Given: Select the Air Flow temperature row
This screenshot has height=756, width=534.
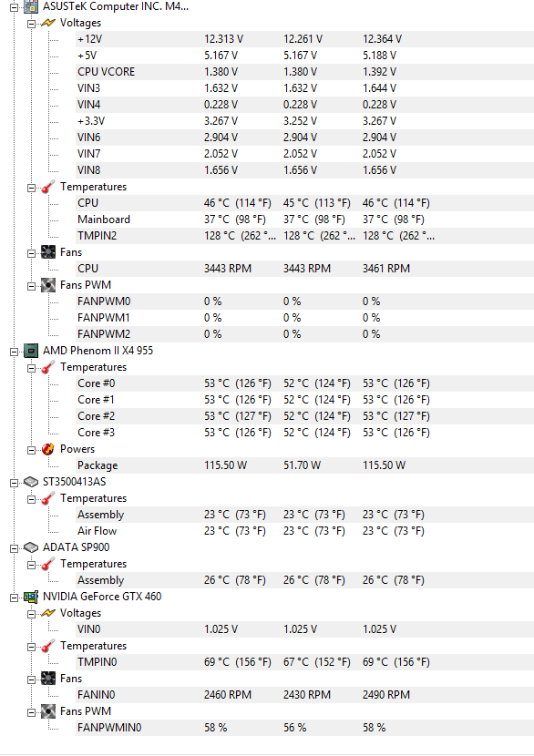Looking at the screenshot, I should click(x=305, y=531).
